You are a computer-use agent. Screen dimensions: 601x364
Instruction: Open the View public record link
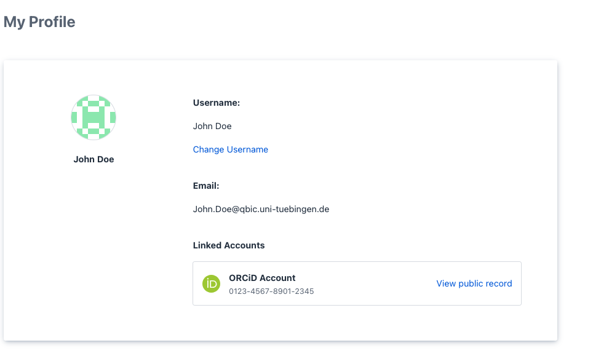click(x=474, y=283)
